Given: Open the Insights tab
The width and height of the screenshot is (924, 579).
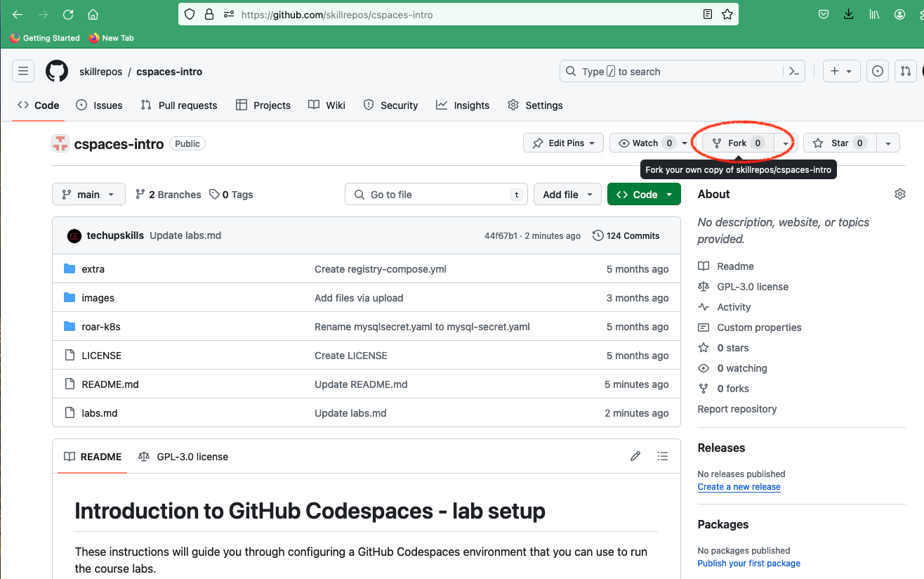Looking at the screenshot, I should click(463, 105).
